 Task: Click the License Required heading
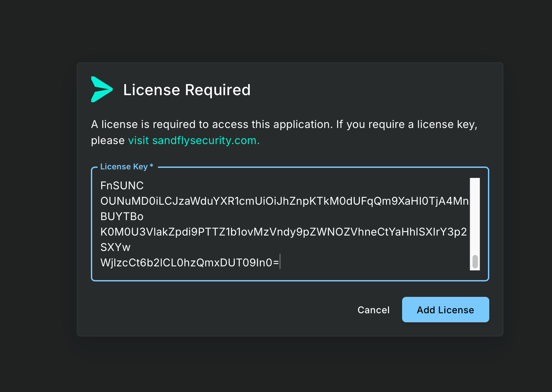[187, 90]
